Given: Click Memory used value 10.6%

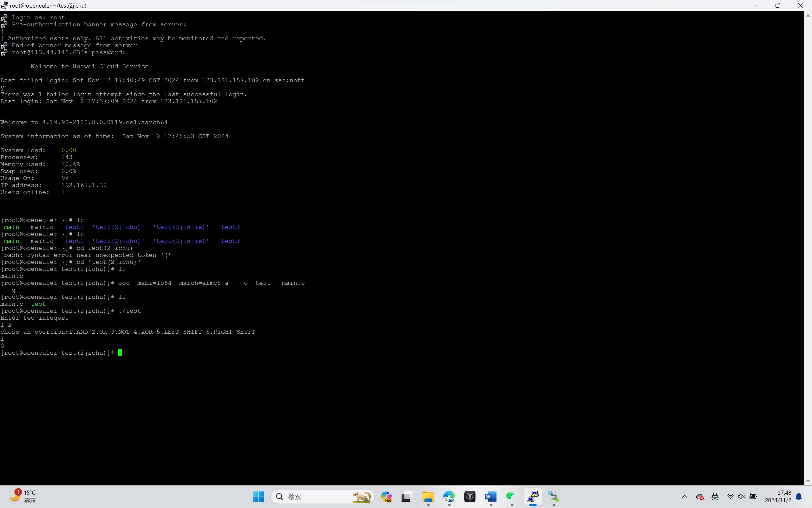Looking at the screenshot, I should click(70, 164).
